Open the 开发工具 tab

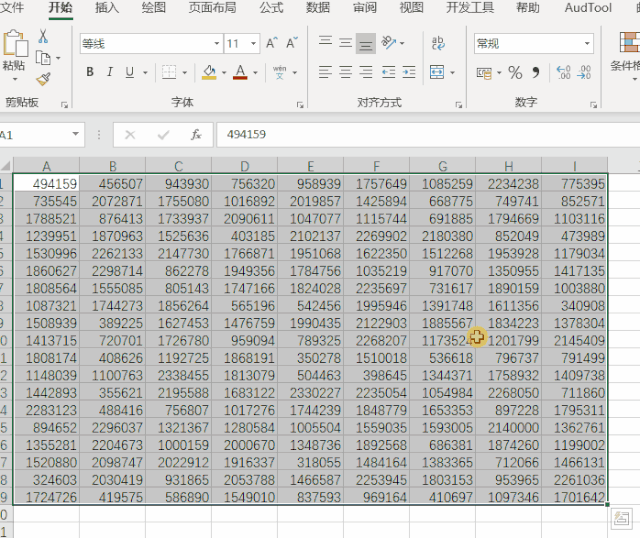pyautogui.click(x=470, y=8)
